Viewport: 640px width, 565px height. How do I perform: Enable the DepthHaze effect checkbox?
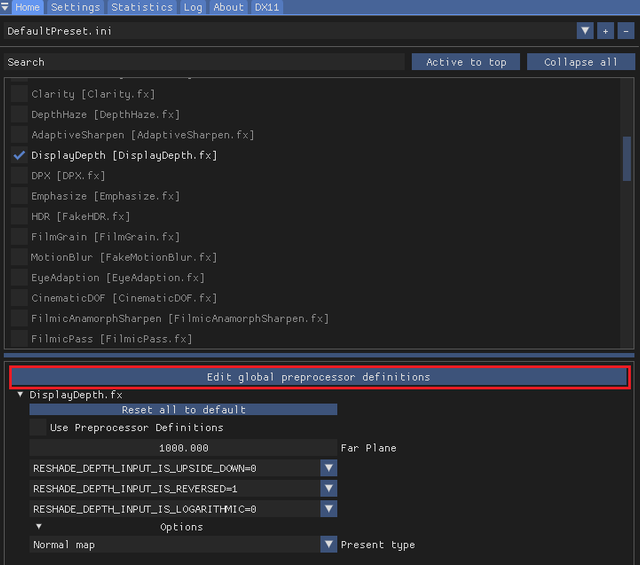19,114
